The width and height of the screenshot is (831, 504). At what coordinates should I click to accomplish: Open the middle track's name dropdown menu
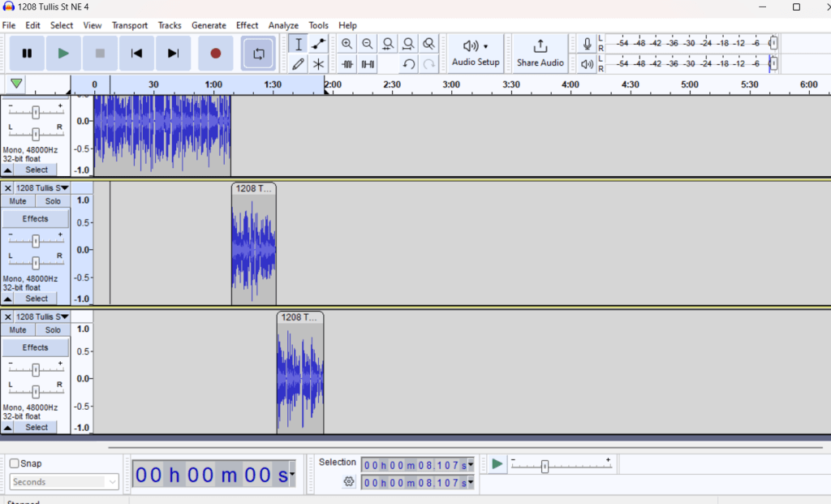[x=42, y=188]
